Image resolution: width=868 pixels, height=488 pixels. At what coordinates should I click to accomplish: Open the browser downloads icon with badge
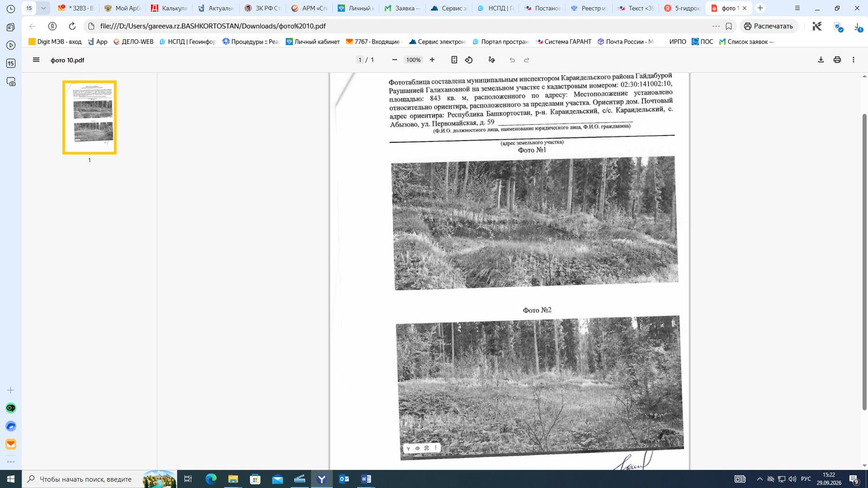pos(859,27)
